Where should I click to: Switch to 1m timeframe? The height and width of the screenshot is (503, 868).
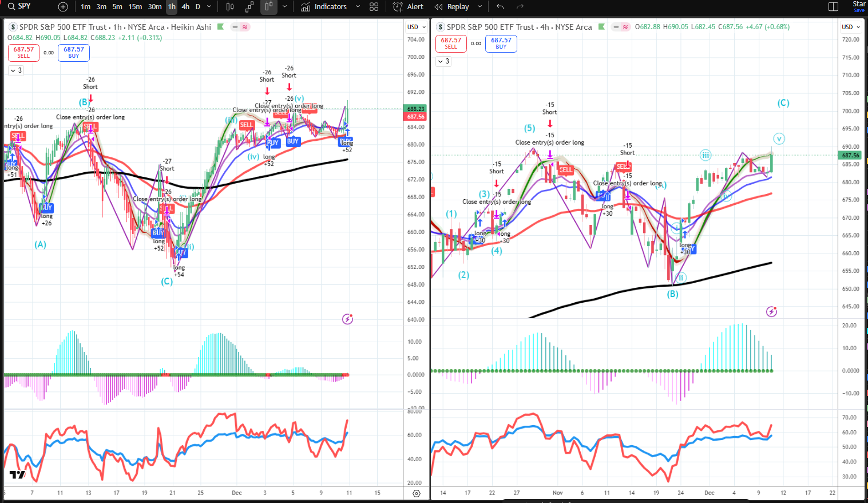(85, 7)
